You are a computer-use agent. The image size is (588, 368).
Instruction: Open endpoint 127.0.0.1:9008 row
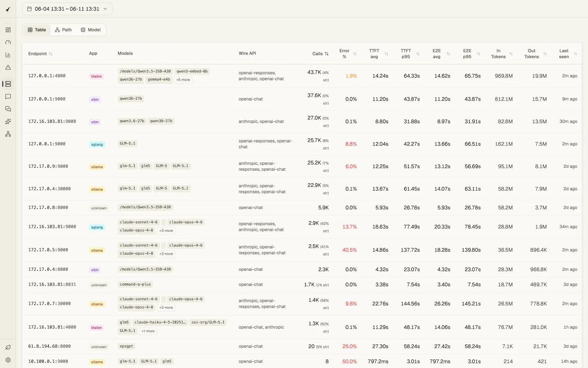coord(302,99)
